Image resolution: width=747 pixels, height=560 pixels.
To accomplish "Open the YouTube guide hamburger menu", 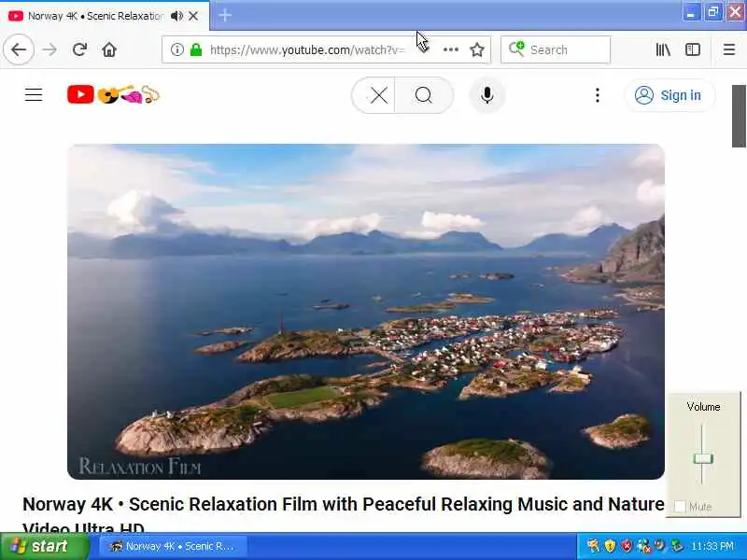I will click(34, 95).
